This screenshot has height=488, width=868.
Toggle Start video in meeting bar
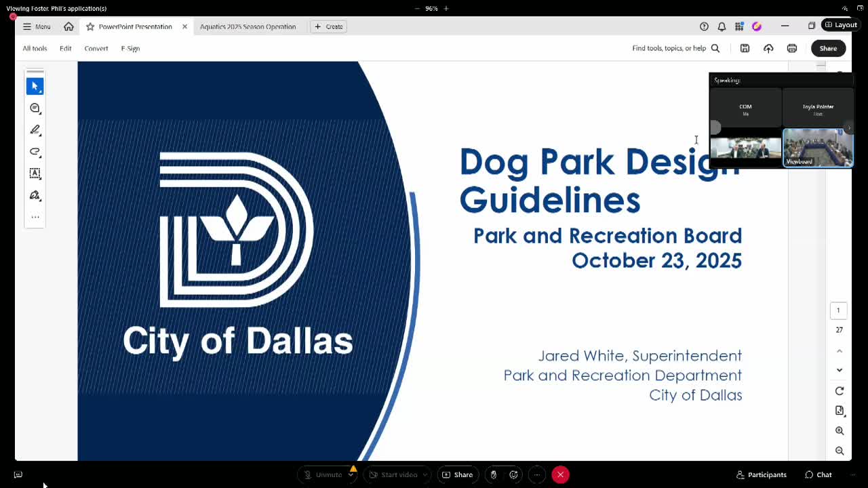[393, 474]
